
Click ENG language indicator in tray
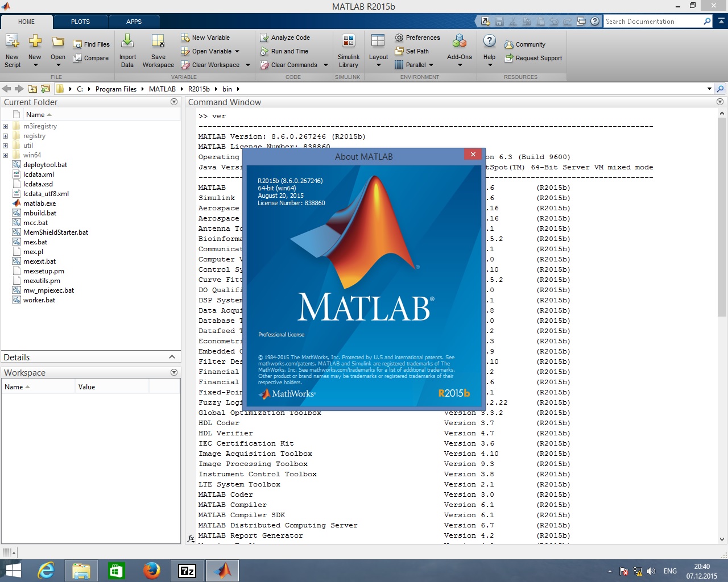pyautogui.click(x=670, y=571)
